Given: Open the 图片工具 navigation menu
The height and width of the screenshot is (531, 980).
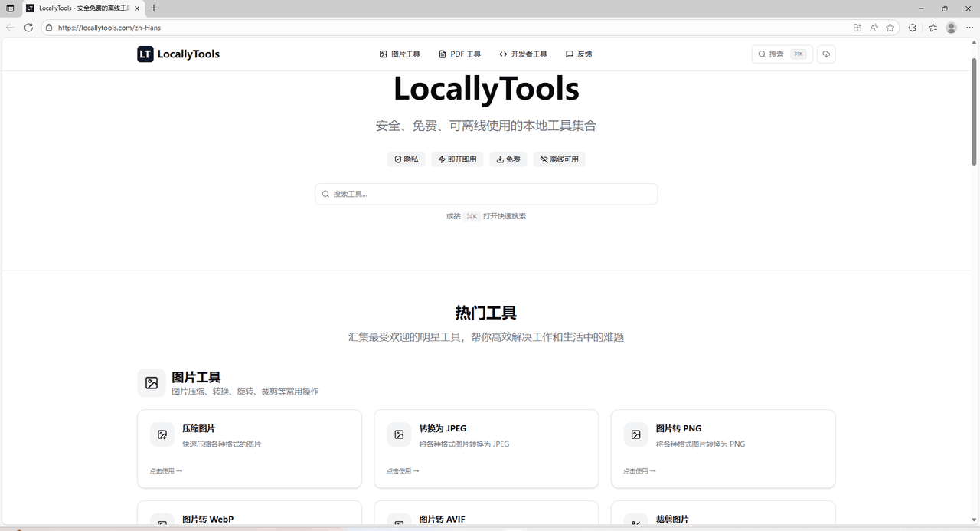Looking at the screenshot, I should tap(400, 54).
